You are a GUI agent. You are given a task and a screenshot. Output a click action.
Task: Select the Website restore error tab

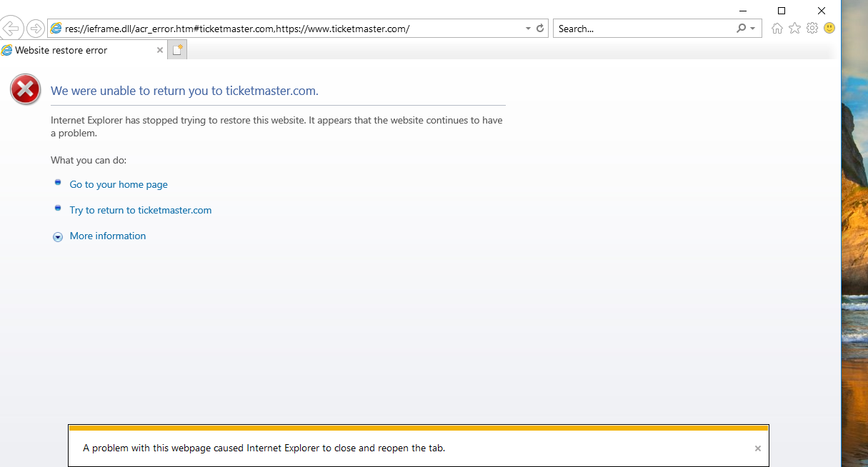(x=84, y=50)
